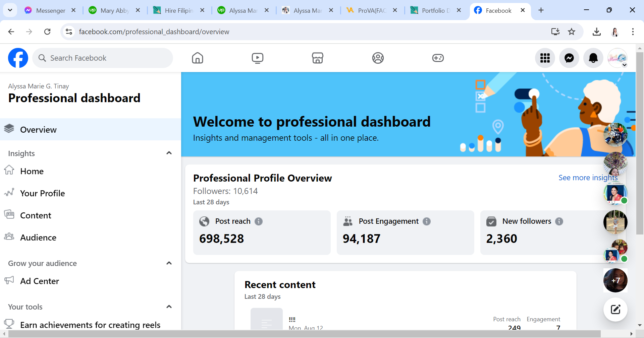Click the Search Facebook field

point(103,58)
